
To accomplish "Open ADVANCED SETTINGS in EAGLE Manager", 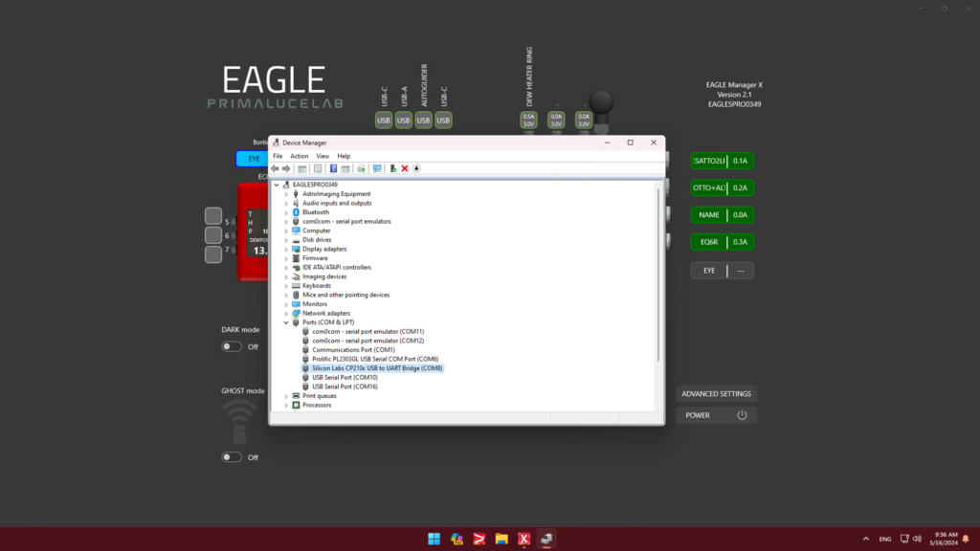I will 716,393.
